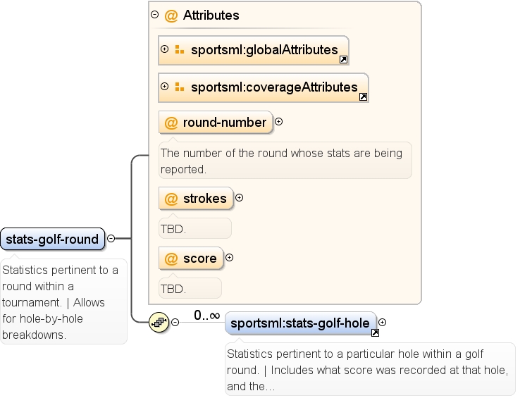Select the round-number attribute node

[x=216, y=123]
